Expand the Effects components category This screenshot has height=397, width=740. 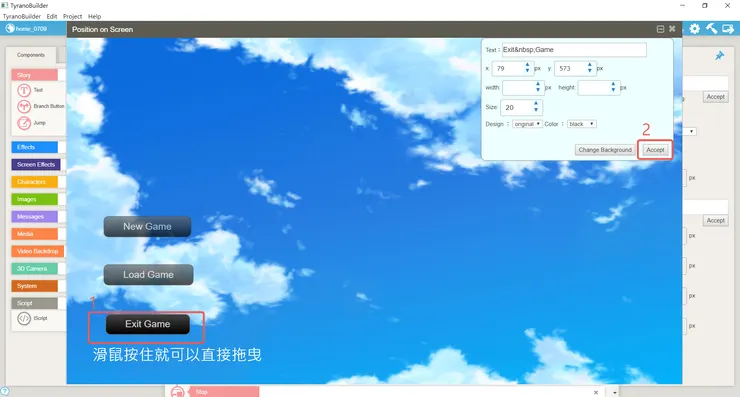[34, 147]
